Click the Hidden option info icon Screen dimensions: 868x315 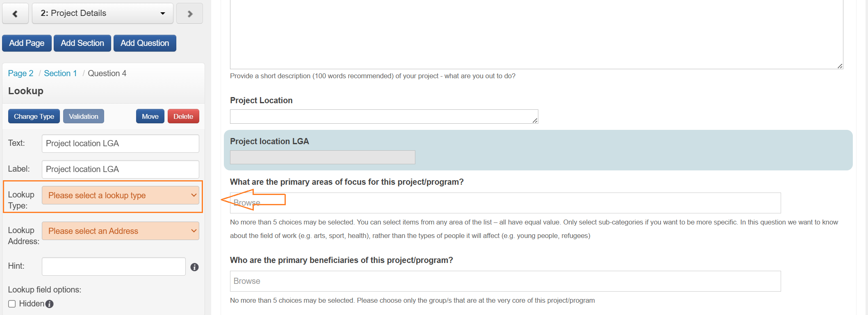(x=50, y=304)
